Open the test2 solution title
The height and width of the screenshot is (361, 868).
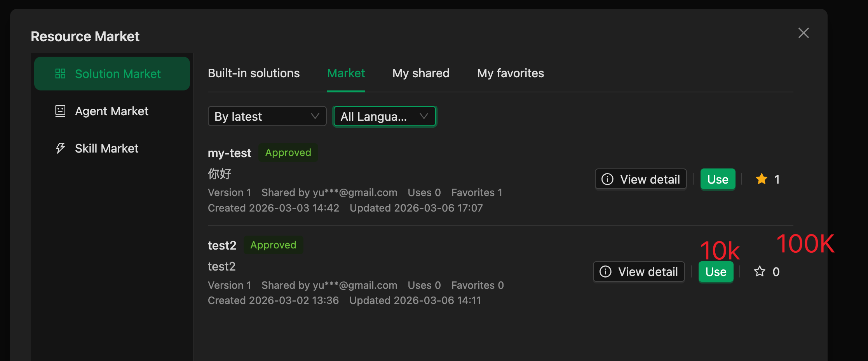222,245
